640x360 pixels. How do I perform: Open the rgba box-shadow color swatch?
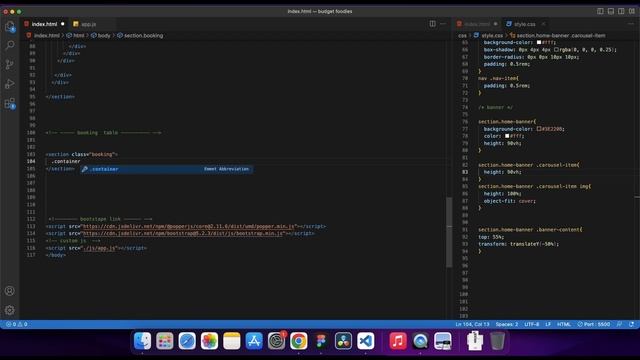556,49
